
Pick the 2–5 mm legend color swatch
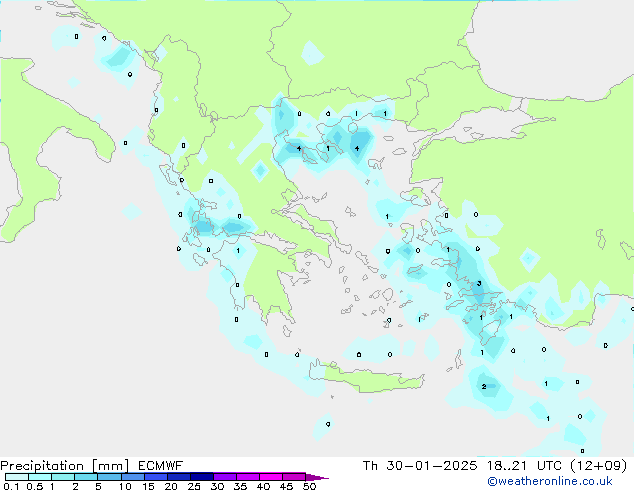click(86, 477)
